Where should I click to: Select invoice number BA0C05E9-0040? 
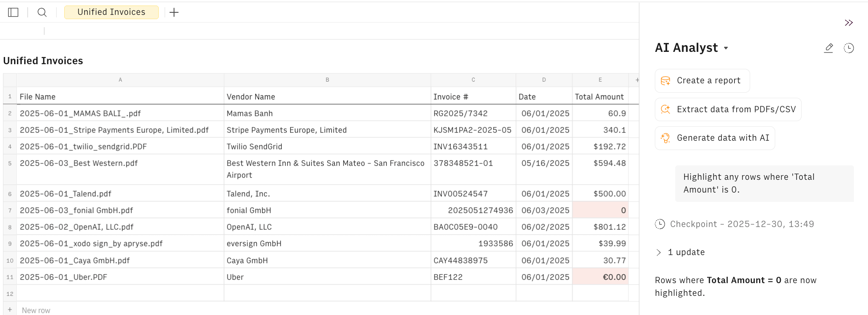473,227
